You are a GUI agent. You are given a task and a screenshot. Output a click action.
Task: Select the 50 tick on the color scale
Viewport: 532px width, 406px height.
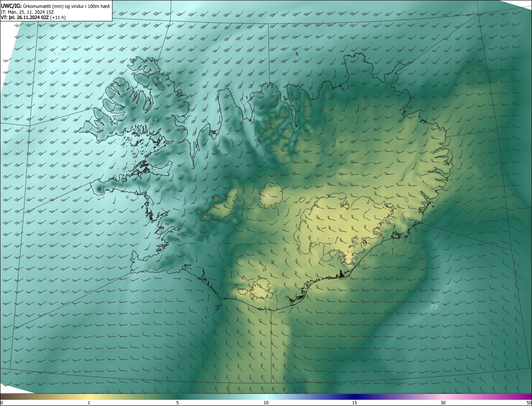(529, 403)
